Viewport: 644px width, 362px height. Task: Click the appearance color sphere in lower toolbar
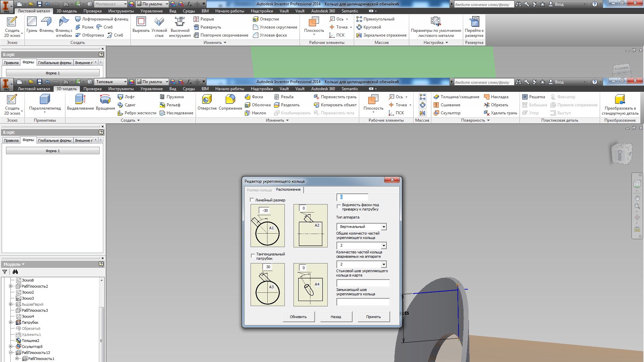click(131, 82)
